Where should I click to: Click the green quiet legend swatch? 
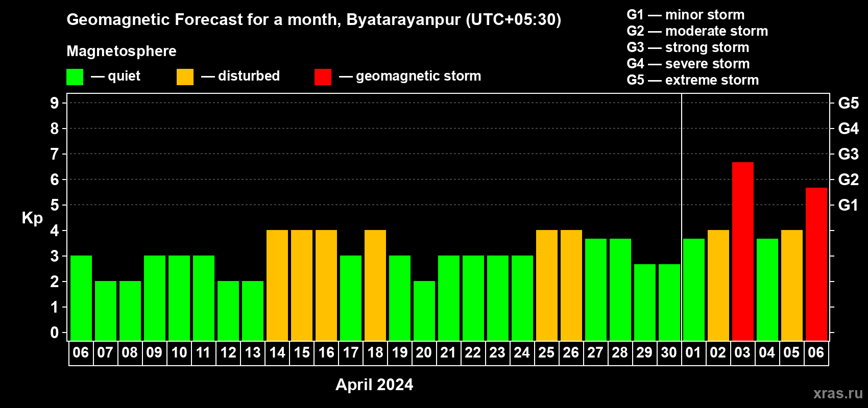click(75, 77)
